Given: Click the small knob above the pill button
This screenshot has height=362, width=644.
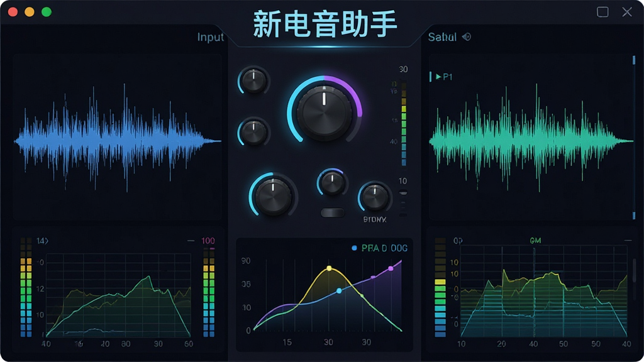Looking at the screenshot, I should (x=332, y=183).
